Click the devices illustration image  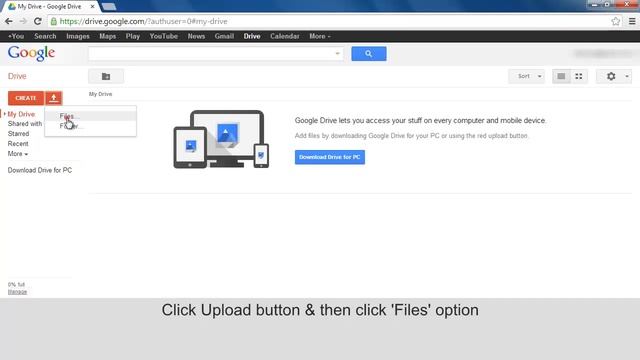[x=221, y=139]
